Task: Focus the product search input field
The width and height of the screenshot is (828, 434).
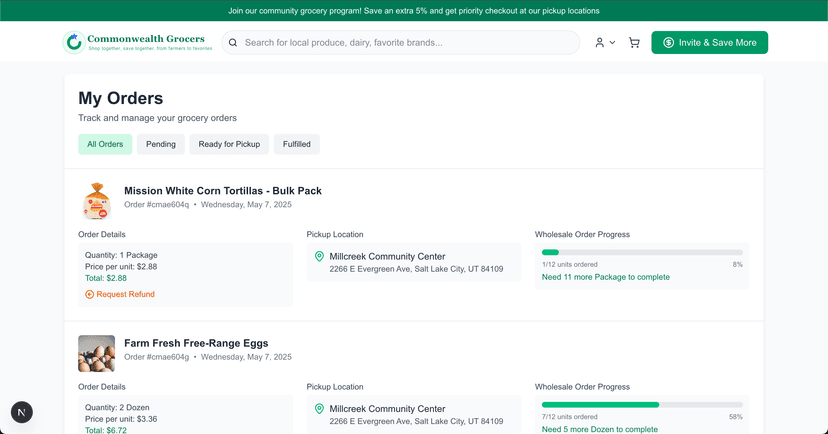Action: point(401,43)
